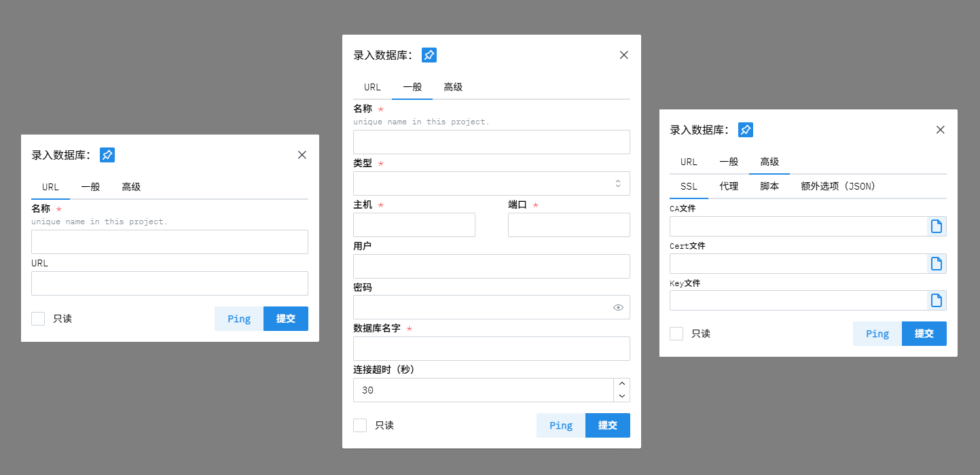Screen dimensions: 980x475
Task: Browse for the Key文件 with file icon
Action: coord(937,300)
